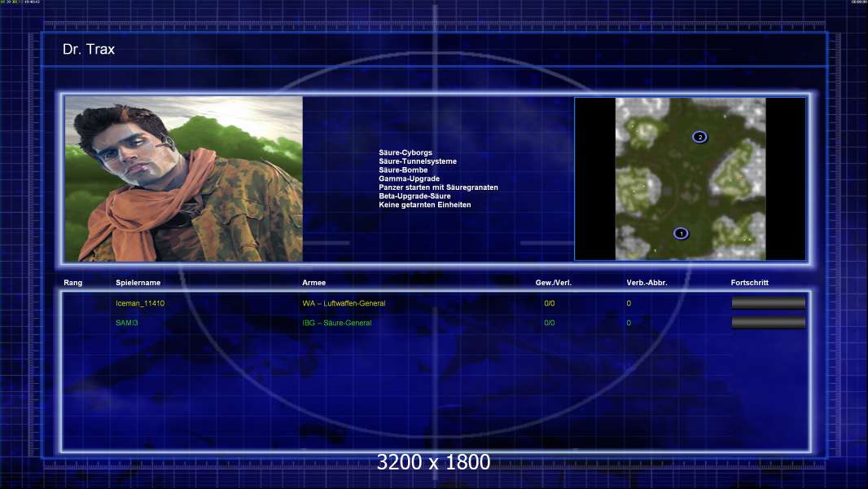Click the Dr. Trax title text

tap(89, 49)
